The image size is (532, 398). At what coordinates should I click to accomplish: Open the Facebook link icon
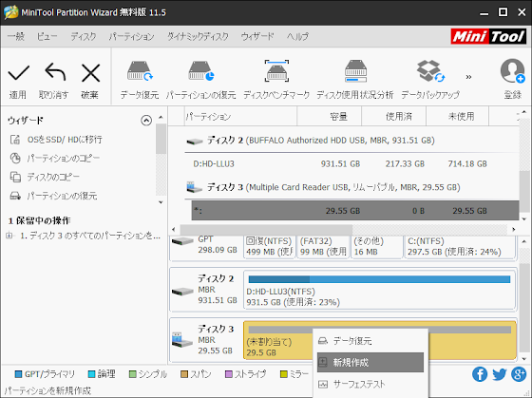click(480, 374)
